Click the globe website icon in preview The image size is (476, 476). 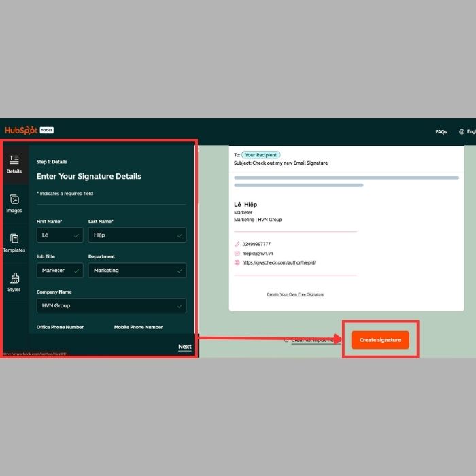click(237, 262)
